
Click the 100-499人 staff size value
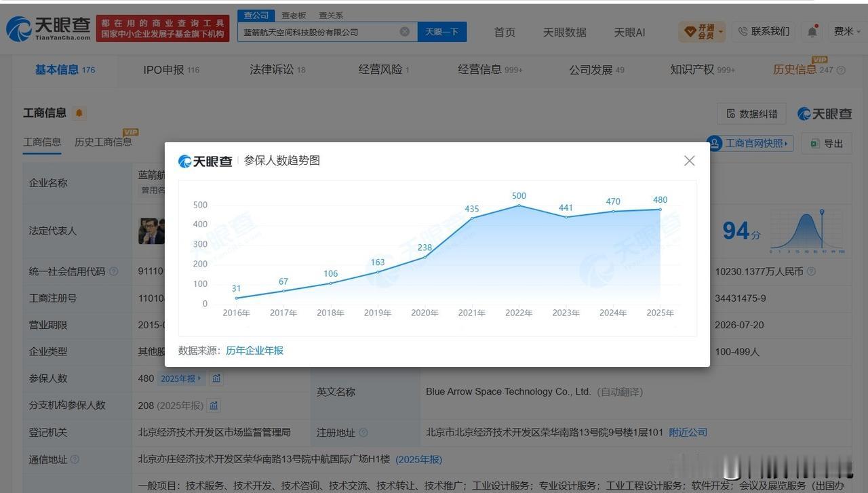pos(737,351)
